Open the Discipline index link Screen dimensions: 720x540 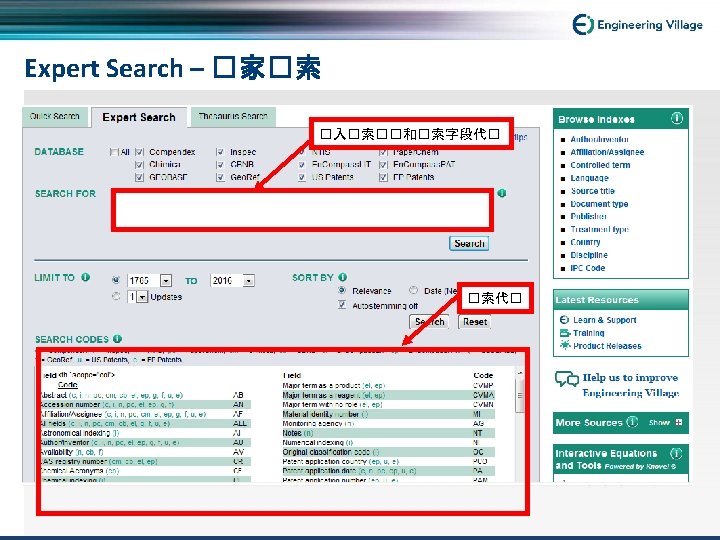589,255
